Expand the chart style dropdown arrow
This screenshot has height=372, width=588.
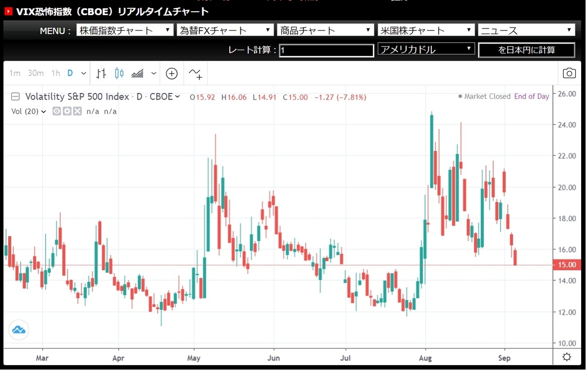tap(154, 74)
